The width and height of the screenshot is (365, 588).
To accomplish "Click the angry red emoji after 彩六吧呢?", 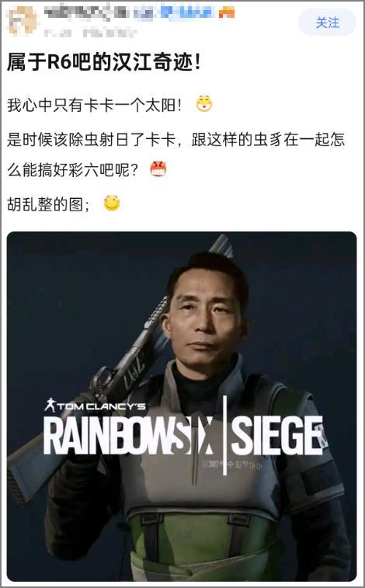I will (x=158, y=169).
